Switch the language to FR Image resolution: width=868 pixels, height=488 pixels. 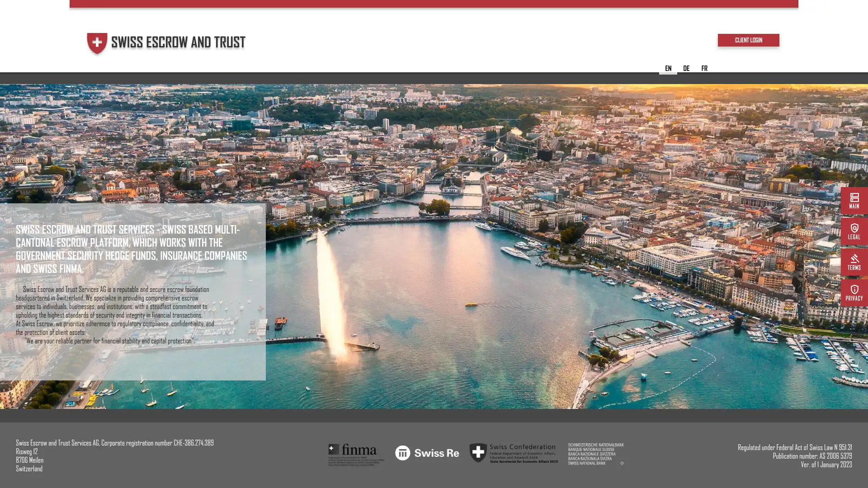(704, 68)
